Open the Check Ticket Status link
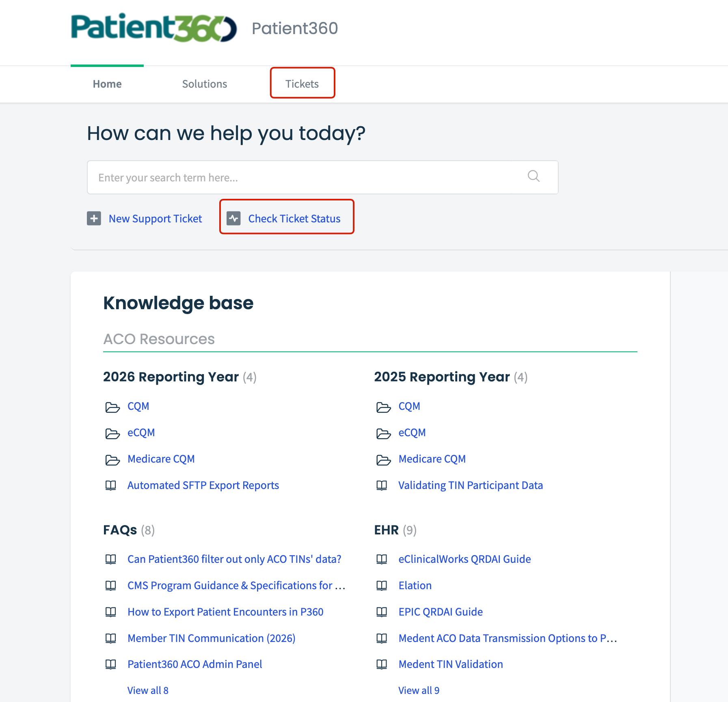728x702 pixels. (294, 219)
